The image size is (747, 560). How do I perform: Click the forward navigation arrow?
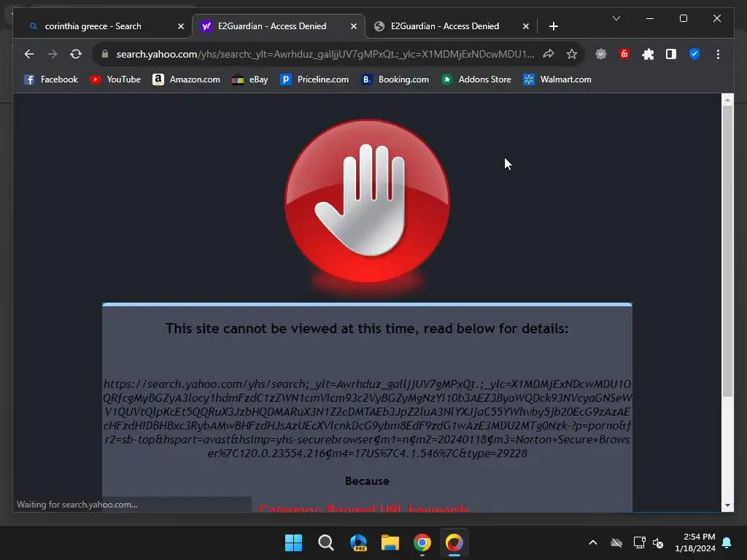click(53, 54)
